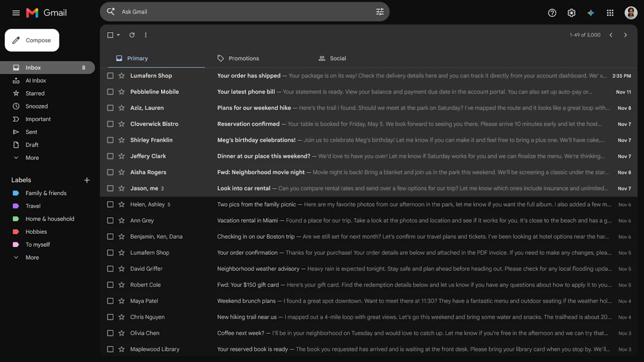Check the Maplewood Library email checkbox
The image size is (644, 362).
click(110, 349)
